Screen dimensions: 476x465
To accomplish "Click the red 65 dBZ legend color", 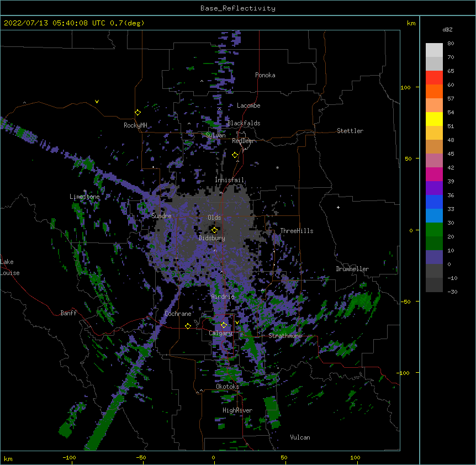I will coord(434,78).
